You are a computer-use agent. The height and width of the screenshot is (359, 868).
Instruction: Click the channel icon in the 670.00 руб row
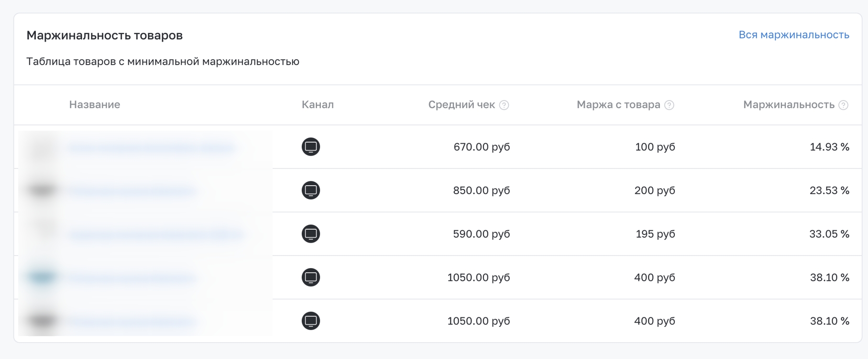311,147
